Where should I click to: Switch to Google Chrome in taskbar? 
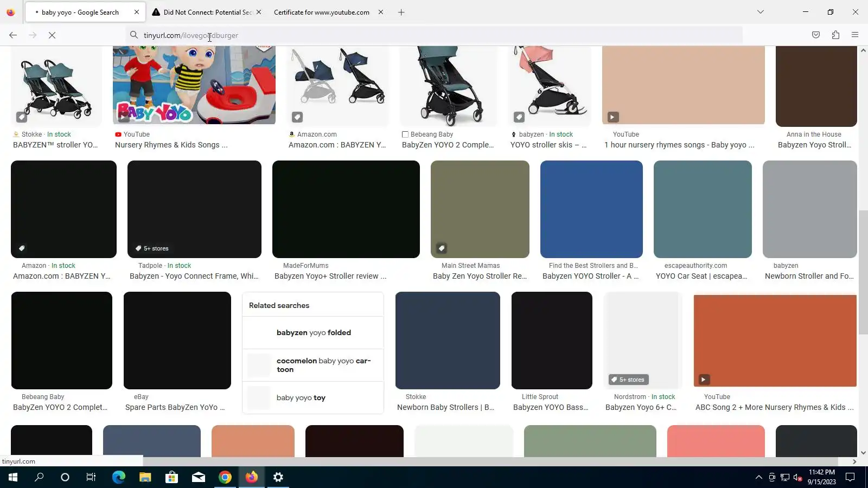(x=225, y=477)
